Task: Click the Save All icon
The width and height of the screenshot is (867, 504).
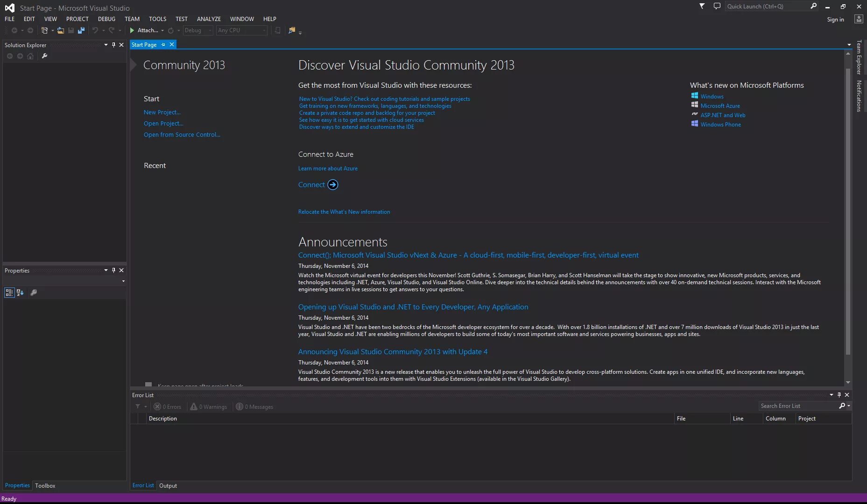Action: (81, 30)
